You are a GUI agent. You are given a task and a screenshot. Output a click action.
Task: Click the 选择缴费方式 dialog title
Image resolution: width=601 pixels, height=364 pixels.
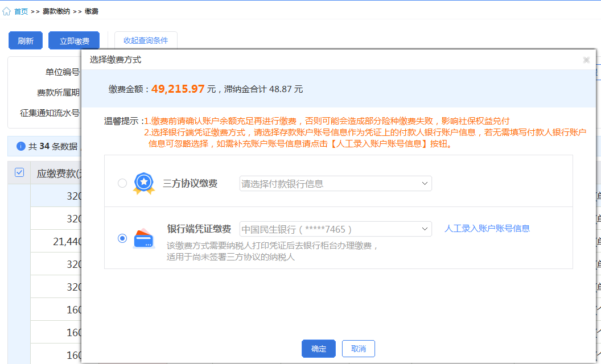pyautogui.click(x=116, y=60)
